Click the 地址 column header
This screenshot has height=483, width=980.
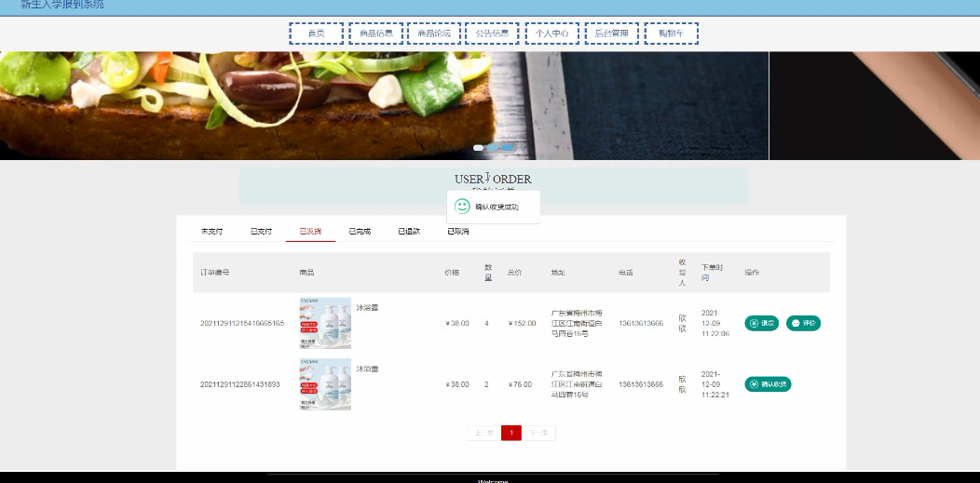click(x=558, y=273)
